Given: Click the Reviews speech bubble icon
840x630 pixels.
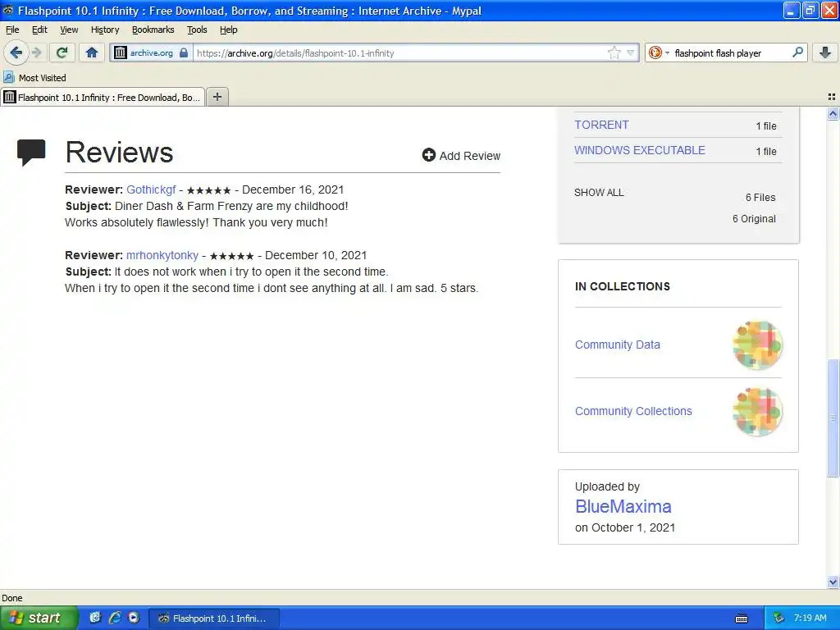Looking at the screenshot, I should point(31,153).
